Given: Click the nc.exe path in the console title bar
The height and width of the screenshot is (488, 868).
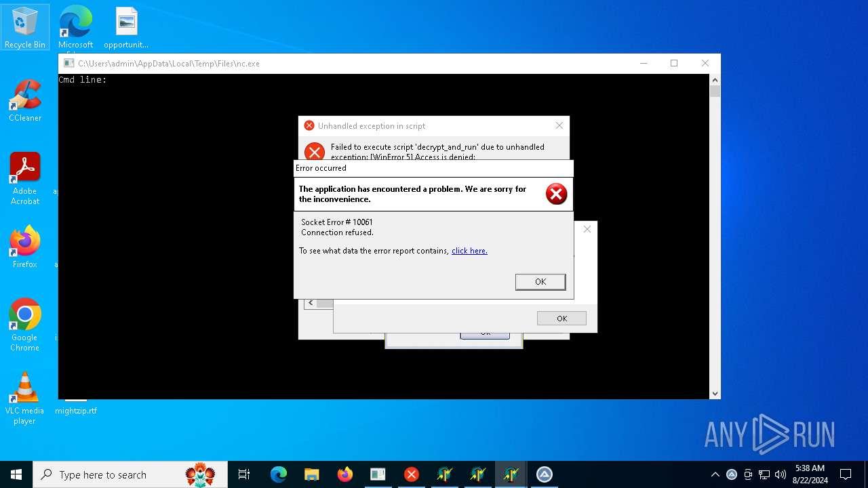Looking at the screenshot, I should click(x=169, y=64).
